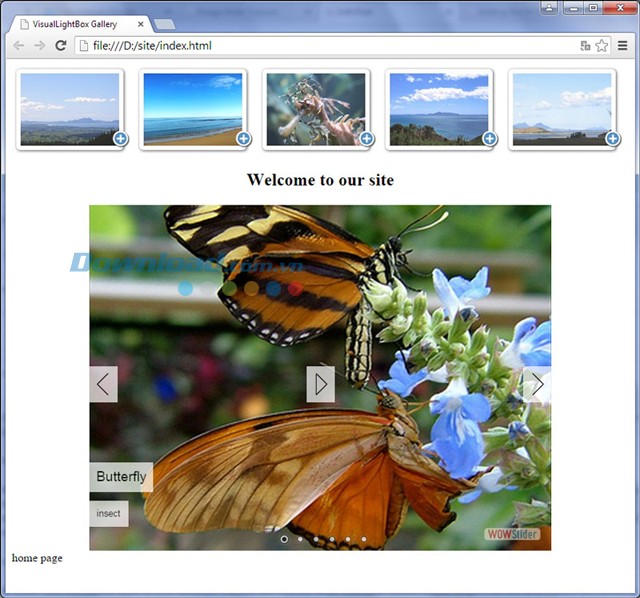Open the Chrome hamburger menu
640x598 pixels.
coord(622,45)
